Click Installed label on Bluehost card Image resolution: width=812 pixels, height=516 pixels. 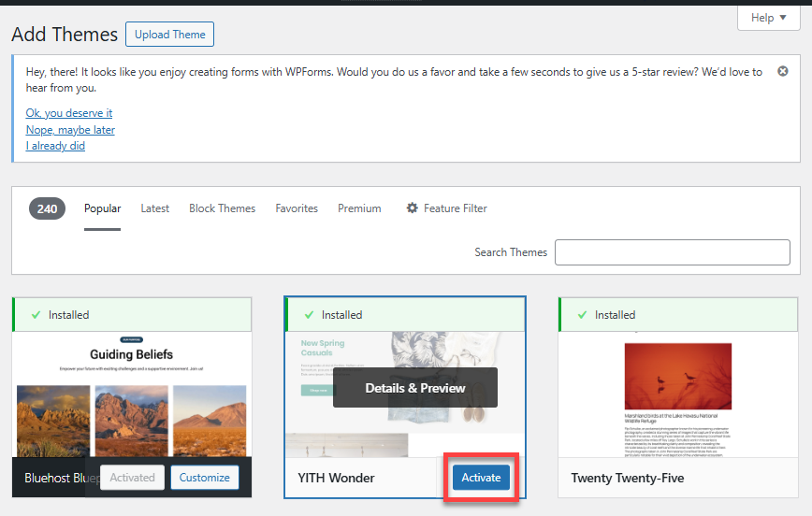click(x=68, y=315)
